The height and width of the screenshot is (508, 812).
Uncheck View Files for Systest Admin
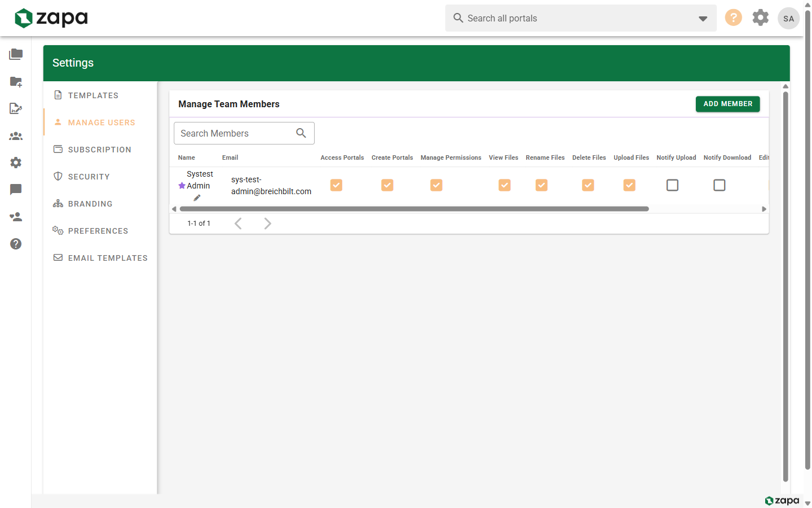pos(505,185)
